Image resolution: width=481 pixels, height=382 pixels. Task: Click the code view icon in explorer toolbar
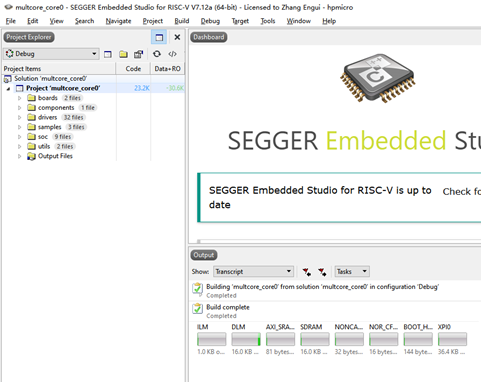172,54
